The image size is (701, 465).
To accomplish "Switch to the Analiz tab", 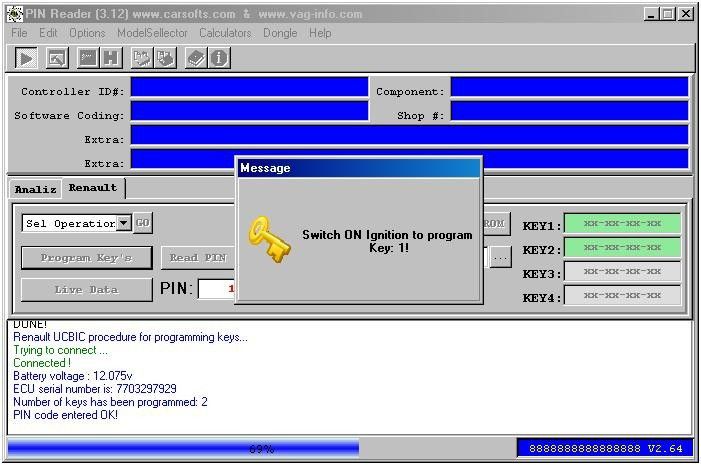I will tap(35, 189).
